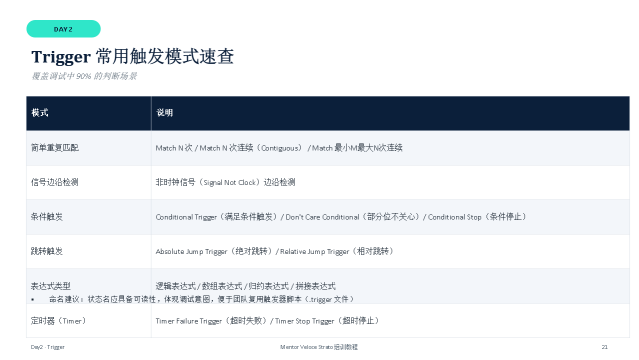The image size is (639, 360).
Task: Click the subtitle '覆盖调试中 90% 的判断场景'
Action: pyautogui.click(x=84, y=76)
